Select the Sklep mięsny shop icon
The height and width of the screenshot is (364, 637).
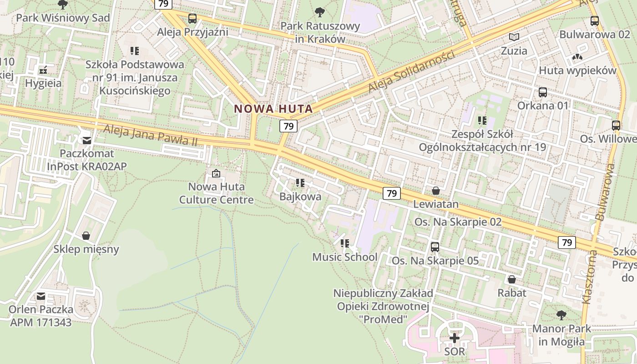coord(86,235)
